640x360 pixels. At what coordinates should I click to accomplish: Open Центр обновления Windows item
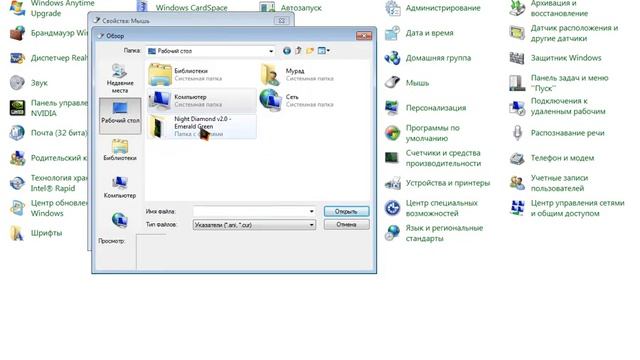[x=48, y=208]
